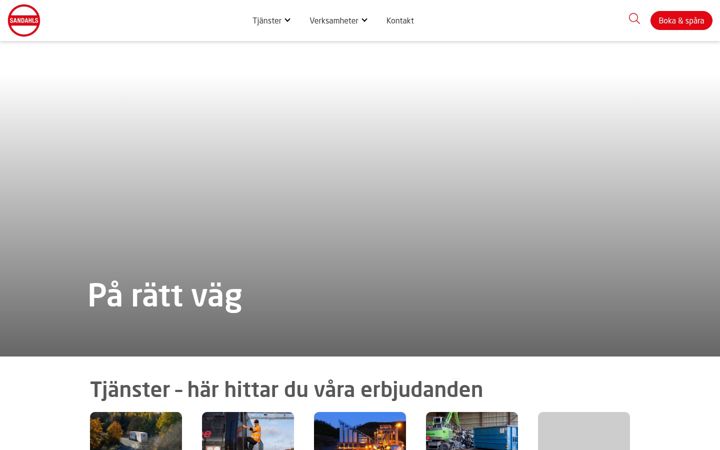Open the truck on forest road card
Screen dimensions: 720x450
(136, 431)
